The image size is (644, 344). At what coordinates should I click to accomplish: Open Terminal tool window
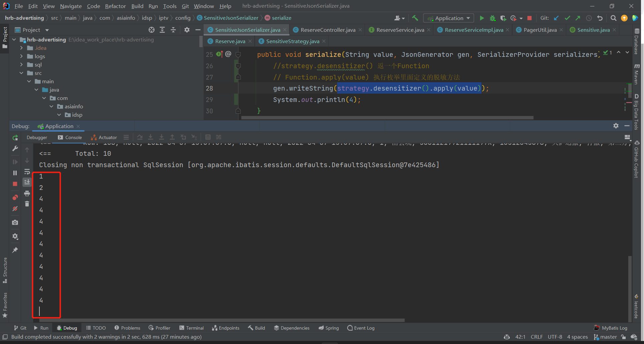(x=191, y=328)
